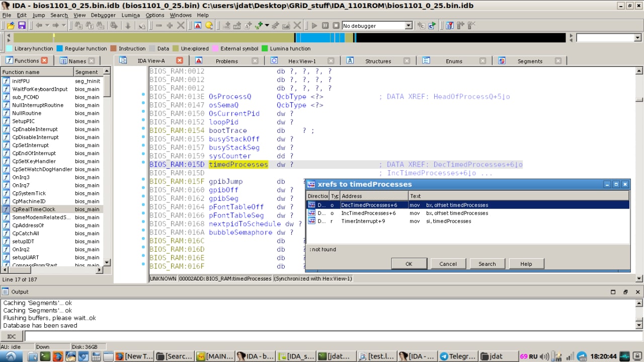
Task: Switch to the Hex View-1 tab
Action: click(x=302, y=61)
